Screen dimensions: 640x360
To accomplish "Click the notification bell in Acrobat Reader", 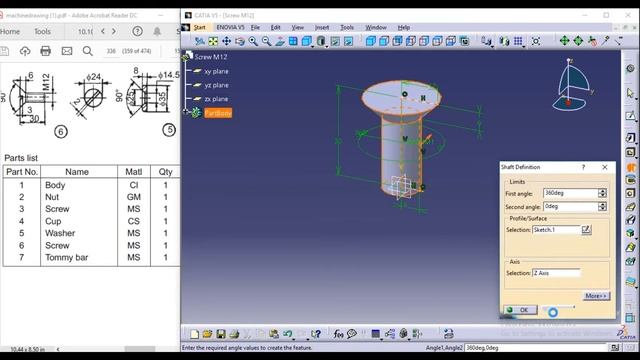I will coord(157,31).
